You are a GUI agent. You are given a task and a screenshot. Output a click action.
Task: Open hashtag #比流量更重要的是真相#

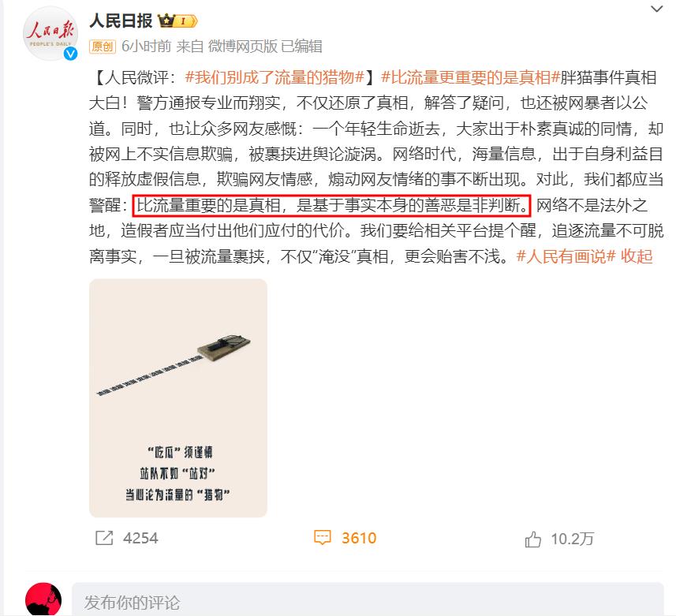(471, 77)
